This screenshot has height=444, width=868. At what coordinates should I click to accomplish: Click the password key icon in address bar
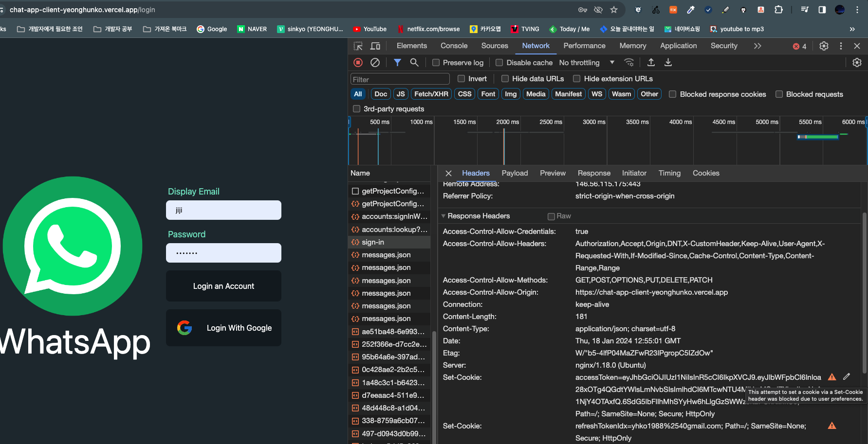click(582, 10)
